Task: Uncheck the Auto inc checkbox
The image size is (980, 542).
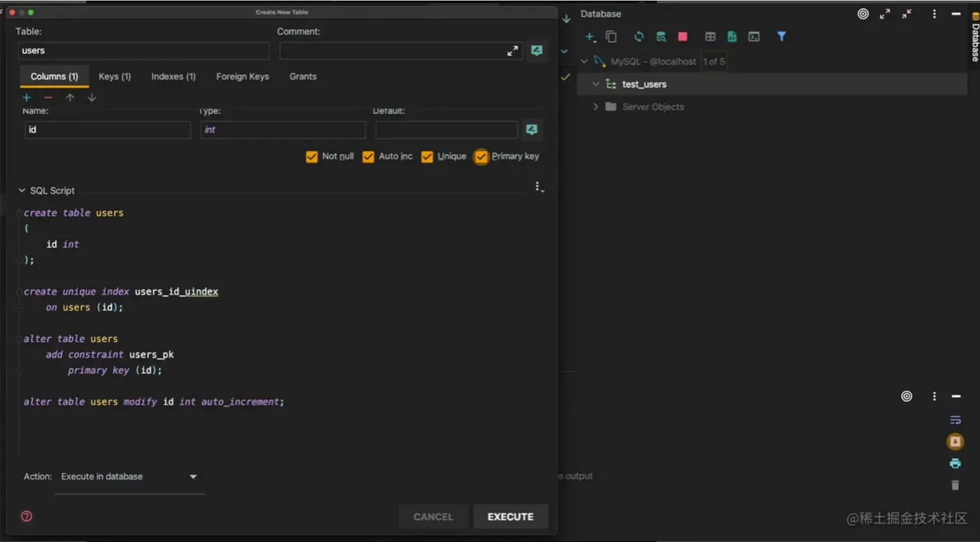Action: (x=368, y=157)
